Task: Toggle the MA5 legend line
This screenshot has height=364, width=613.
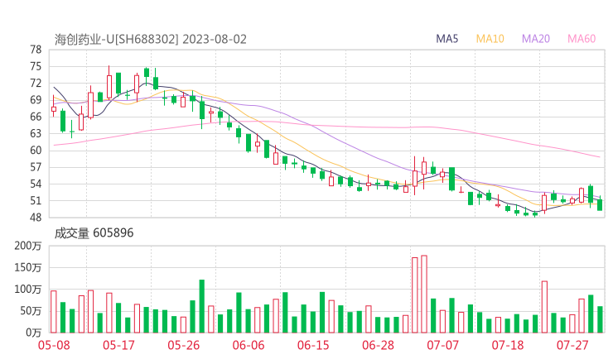Action: point(448,39)
